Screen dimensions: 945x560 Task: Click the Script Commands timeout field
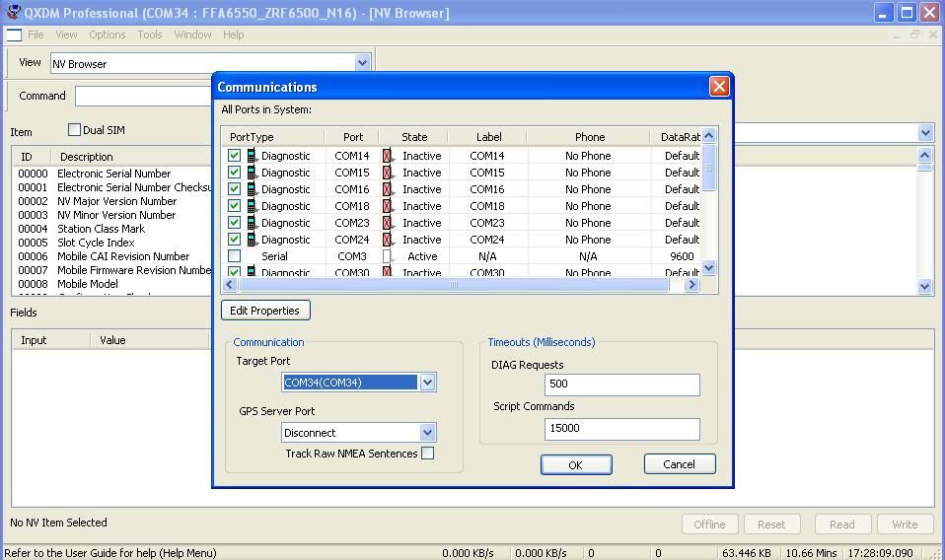point(622,429)
